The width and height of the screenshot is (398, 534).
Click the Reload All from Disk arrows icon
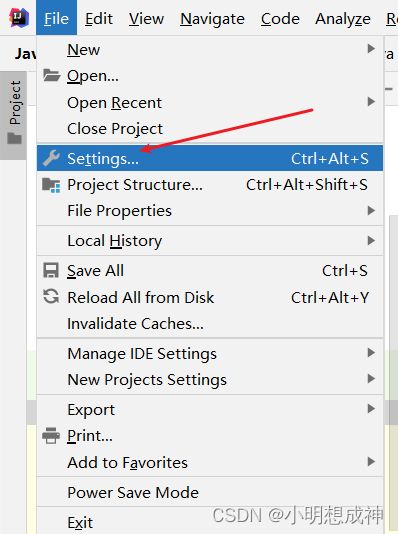pyautogui.click(x=51, y=297)
